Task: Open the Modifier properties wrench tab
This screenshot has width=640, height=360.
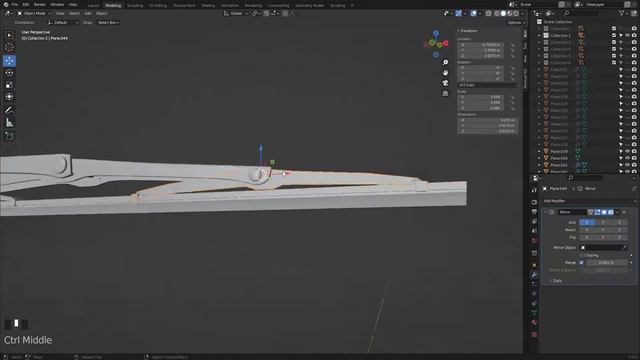Action: tap(534, 274)
